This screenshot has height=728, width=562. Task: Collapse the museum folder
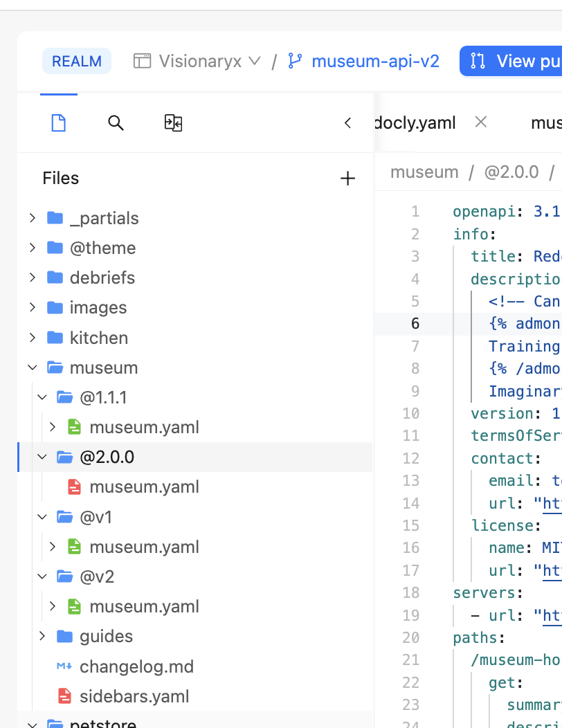[33, 368]
